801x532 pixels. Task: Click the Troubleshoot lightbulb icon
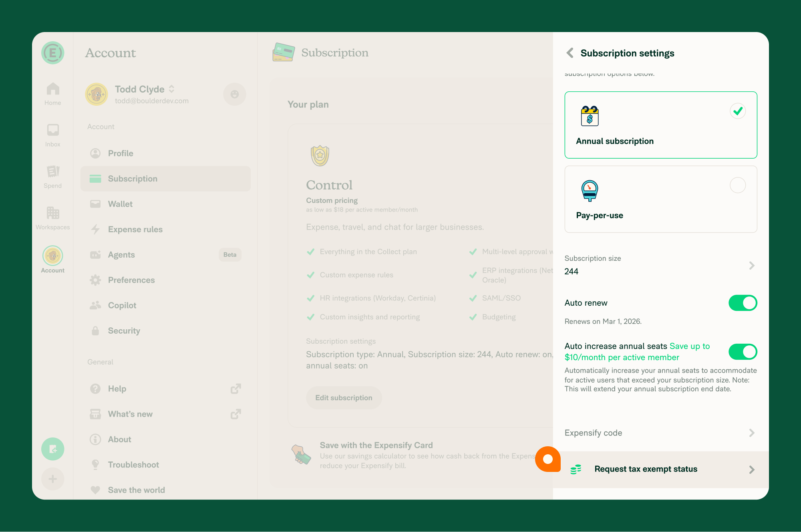click(x=95, y=465)
